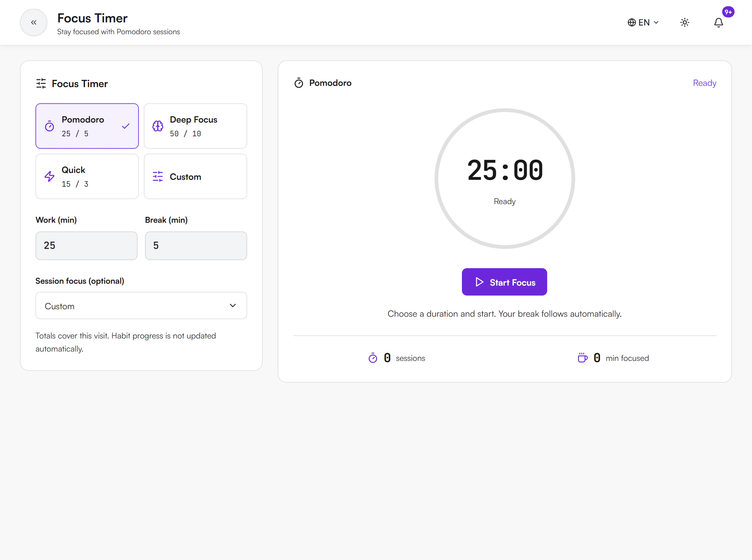Collapse sidebar with double-chevron button
752x560 pixels.
pyautogui.click(x=34, y=22)
